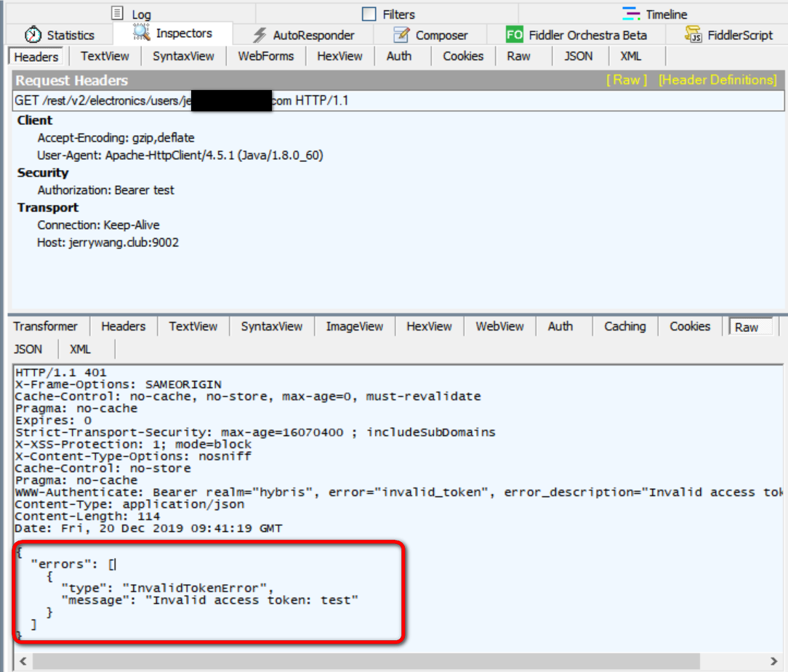
Task: Open the Caching response tab
Action: (x=625, y=326)
